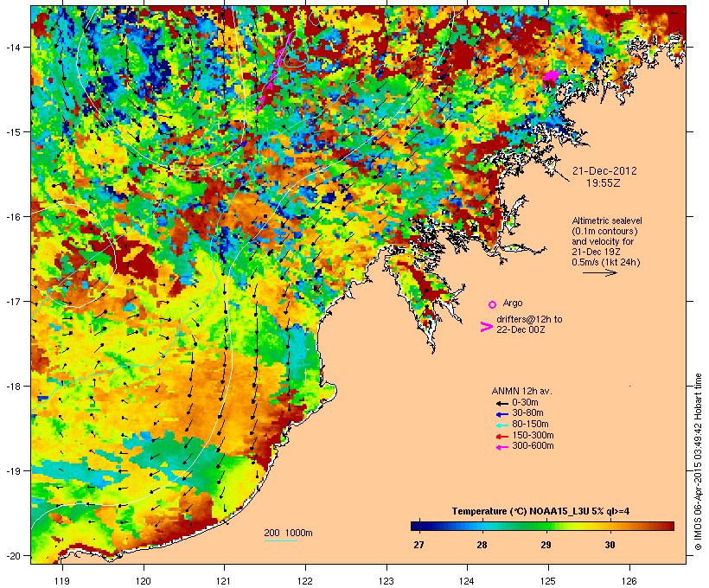Click the '120' longitude axis label
The width and height of the screenshot is (709, 588).
click(144, 581)
